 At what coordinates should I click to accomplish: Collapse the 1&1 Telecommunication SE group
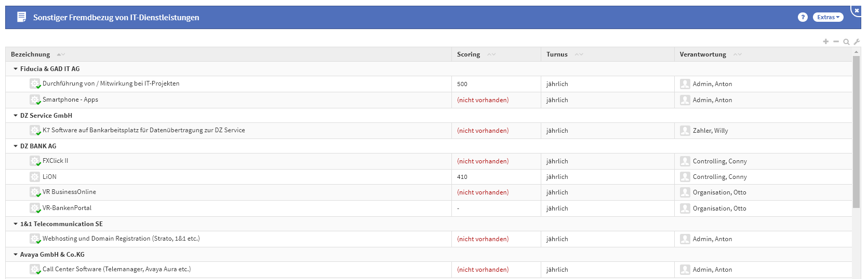pyautogui.click(x=16, y=224)
